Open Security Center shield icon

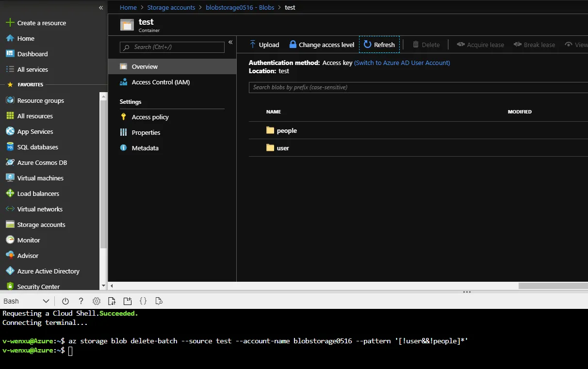(10, 287)
